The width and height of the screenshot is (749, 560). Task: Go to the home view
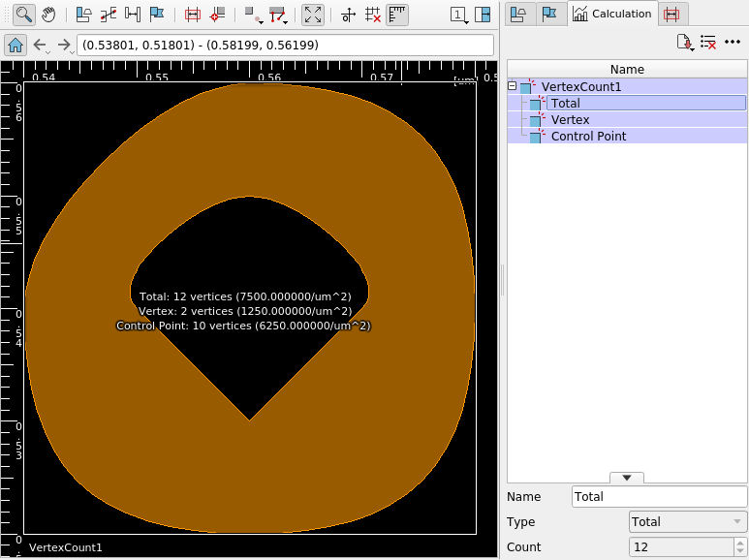click(x=16, y=46)
